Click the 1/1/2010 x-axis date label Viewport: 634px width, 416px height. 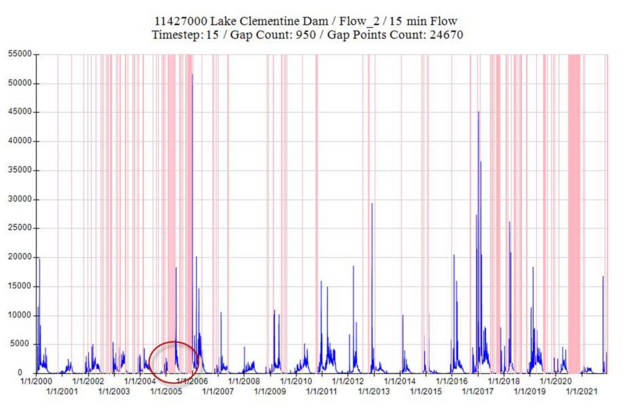(296, 381)
